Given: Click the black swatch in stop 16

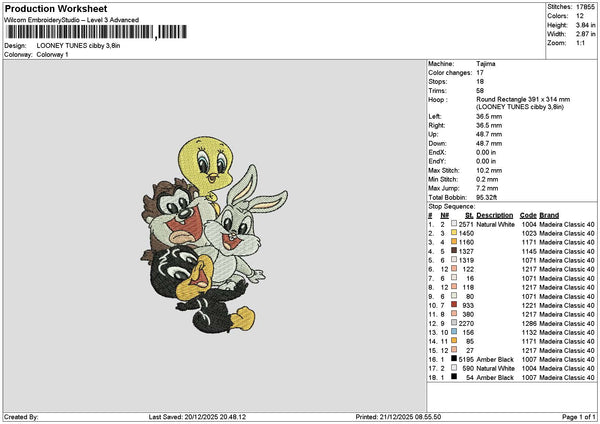Looking at the screenshot, I should coord(454,359).
